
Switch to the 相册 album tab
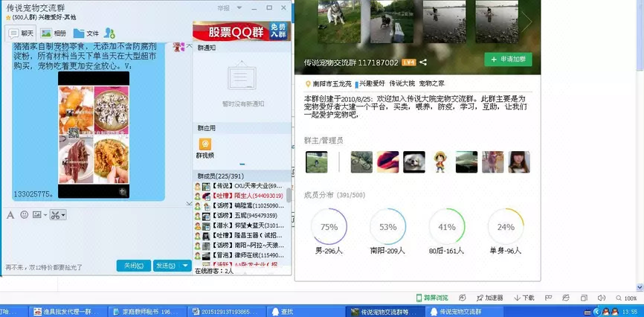click(x=54, y=33)
